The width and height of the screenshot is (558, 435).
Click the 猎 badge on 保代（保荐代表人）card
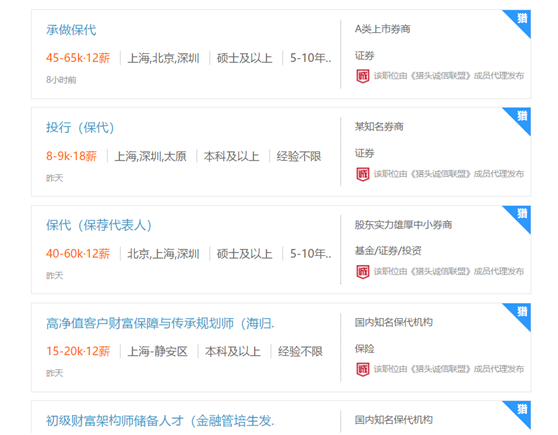pyautogui.click(x=521, y=214)
